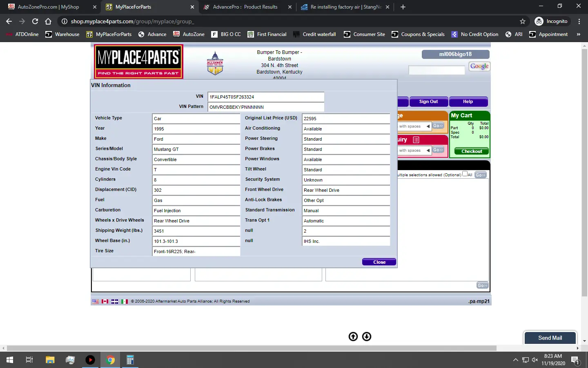588x368 pixels.
Task: Open the Calculator taskbar app
Action: pyautogui.click(x=130, y=360)
